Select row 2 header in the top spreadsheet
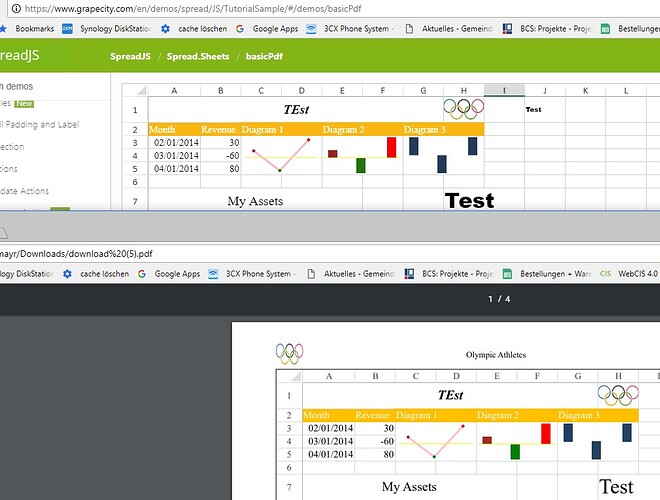 pos(135,129)
